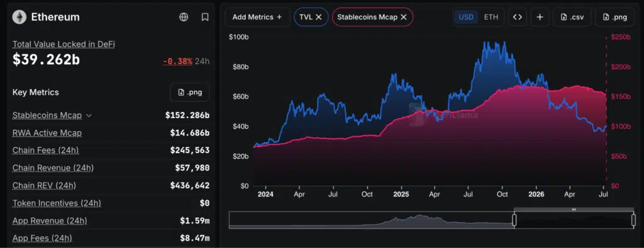
Task: Download the chart as .png
Action: pyautogui.click(x=615, y=17)
